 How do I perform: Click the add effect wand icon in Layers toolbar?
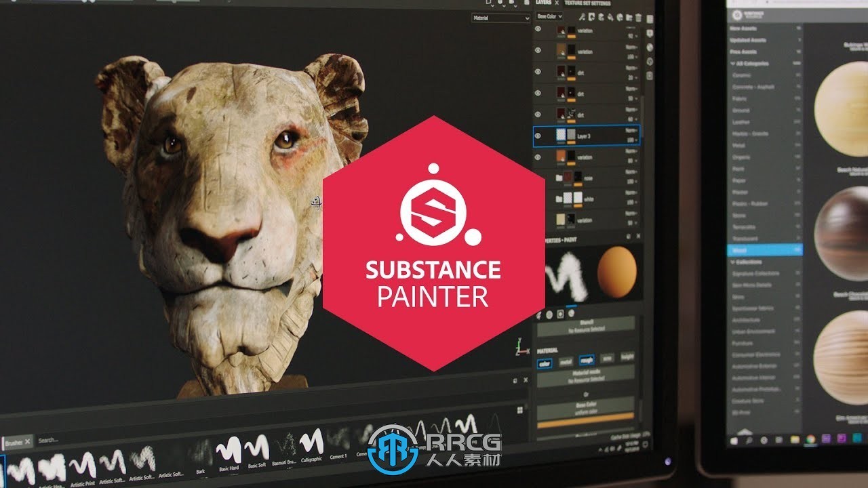click(x=582, y=17)
